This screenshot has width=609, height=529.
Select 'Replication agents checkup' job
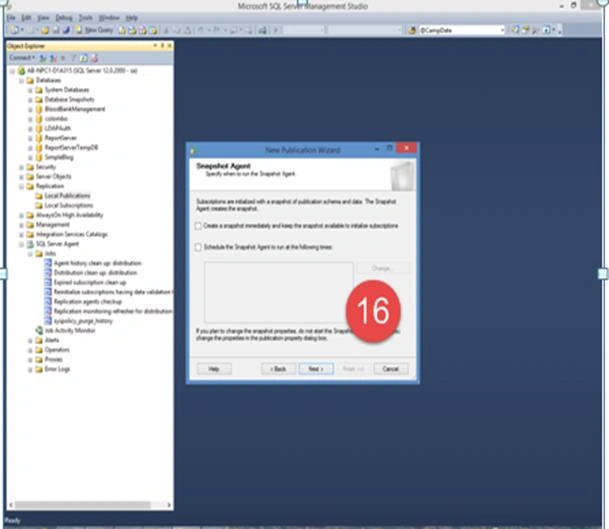click(88, 302)
